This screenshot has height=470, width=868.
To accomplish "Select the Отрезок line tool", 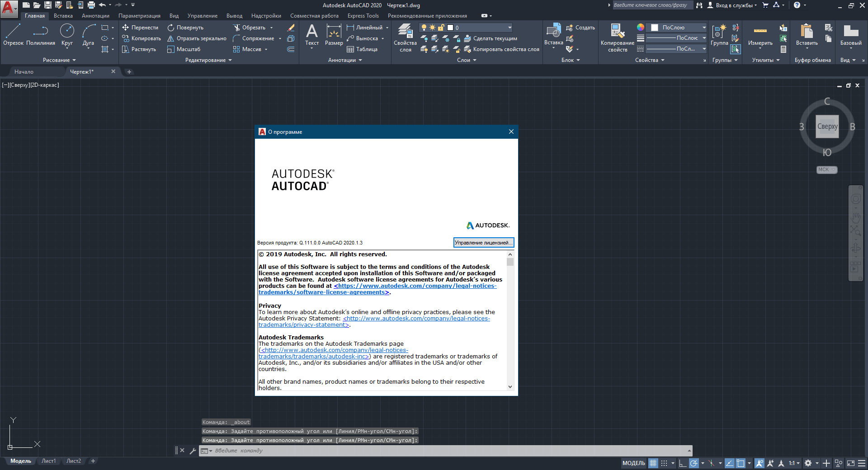I will pyautogui.click(x=13, y=35).
